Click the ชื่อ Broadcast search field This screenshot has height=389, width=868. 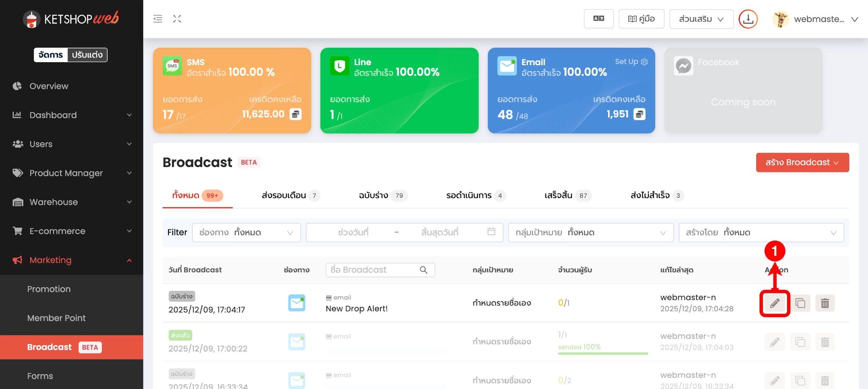(x=374, y=270)
